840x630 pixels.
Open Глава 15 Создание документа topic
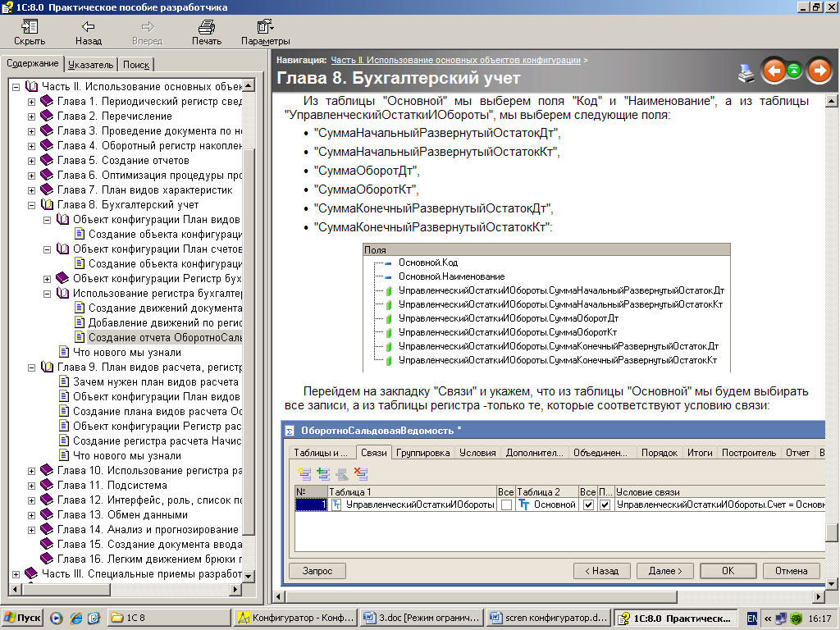pyautogui.click(x=148, y=544)
